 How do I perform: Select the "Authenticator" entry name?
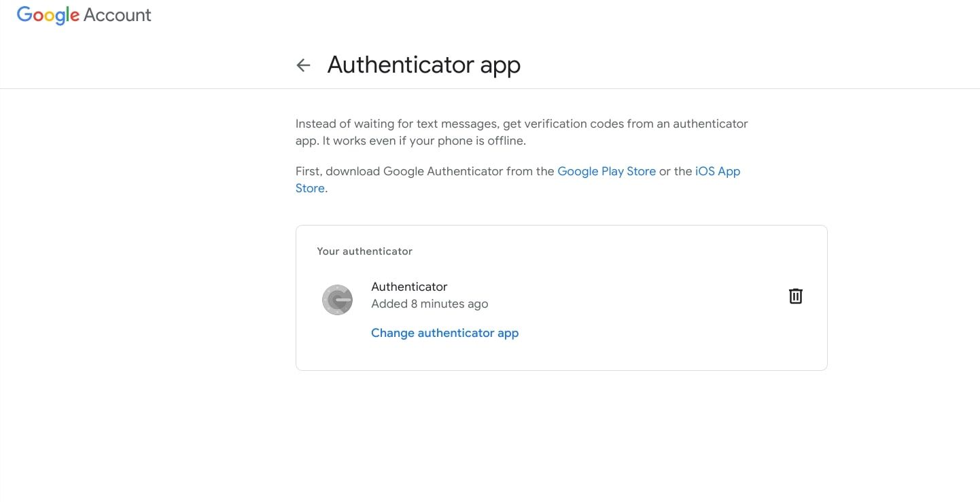pyautogui.click(x=409, y=287)
